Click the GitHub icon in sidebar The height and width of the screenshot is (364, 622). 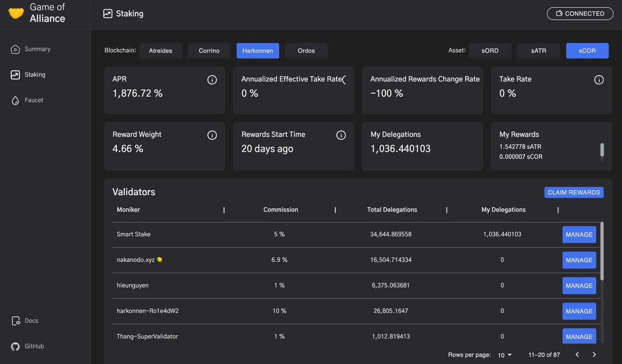coord(16,347)
